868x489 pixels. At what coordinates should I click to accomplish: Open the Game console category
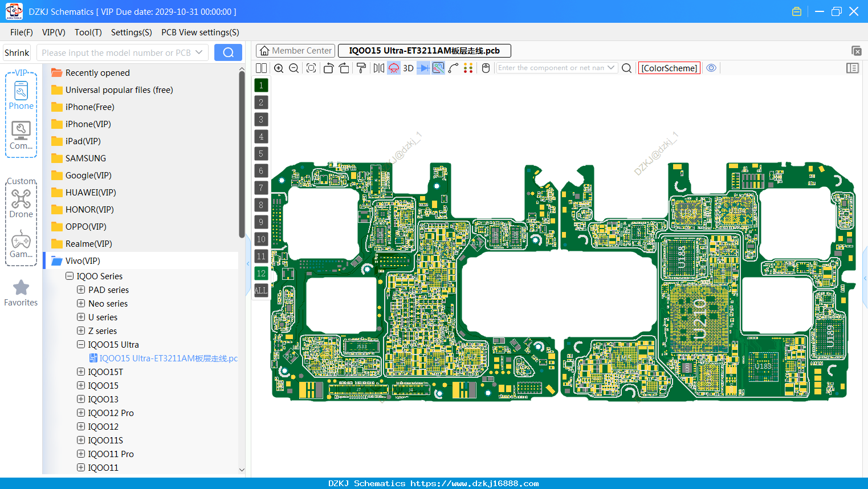tap(21, 244)
